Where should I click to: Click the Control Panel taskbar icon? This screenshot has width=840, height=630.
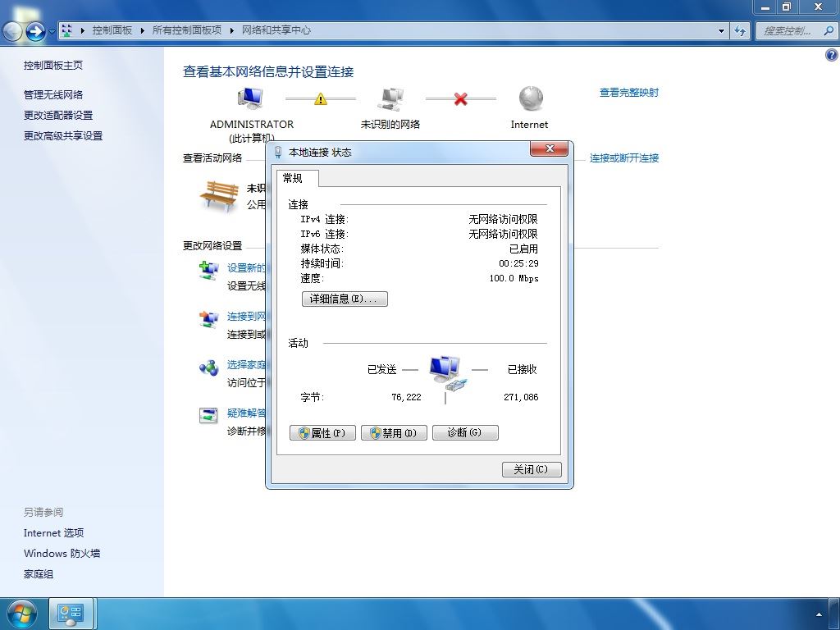(71, 614)
